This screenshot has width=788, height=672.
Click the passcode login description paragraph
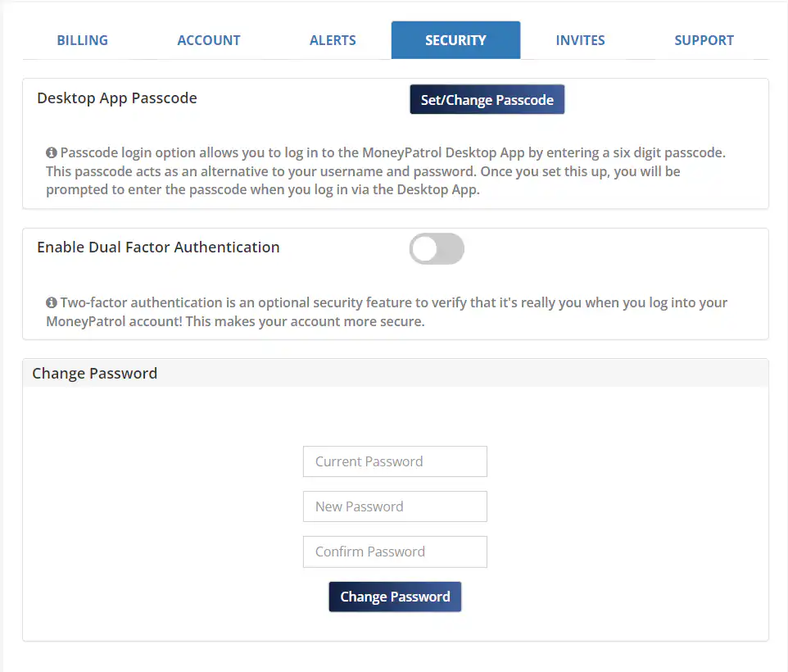(385, 172)
